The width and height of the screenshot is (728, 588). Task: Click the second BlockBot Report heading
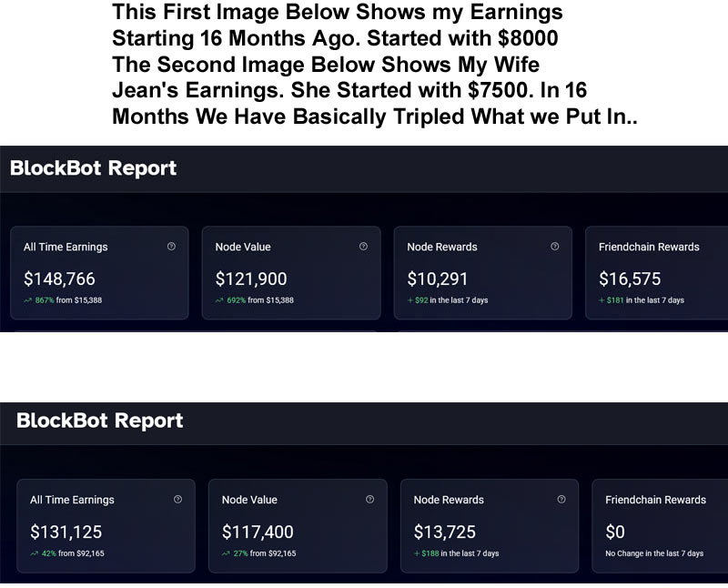[100, 421]
